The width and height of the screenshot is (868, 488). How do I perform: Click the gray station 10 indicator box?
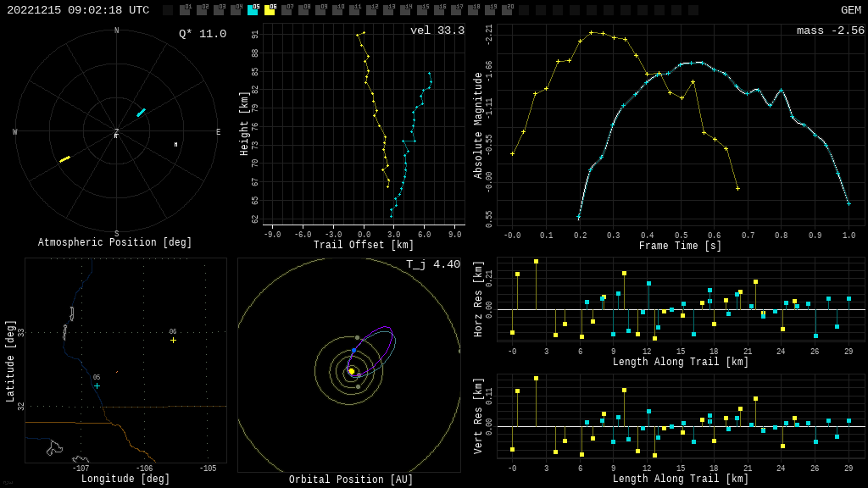[x=337, y=10]
